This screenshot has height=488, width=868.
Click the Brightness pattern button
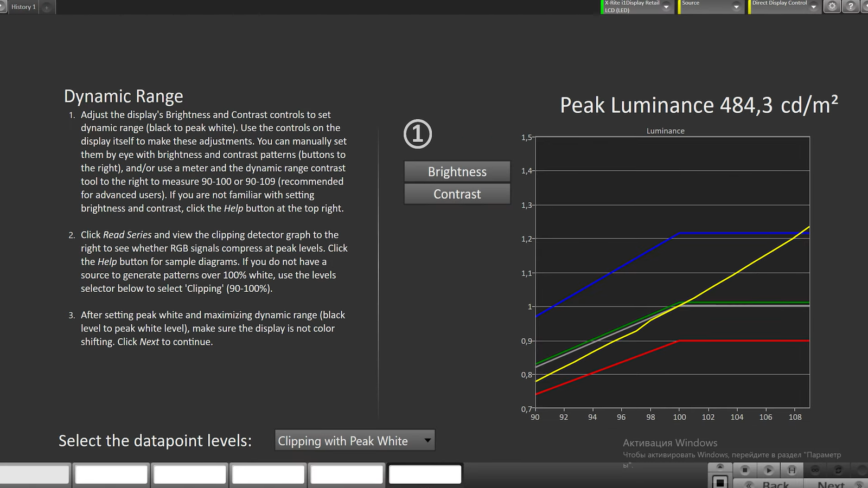(457, 171)
